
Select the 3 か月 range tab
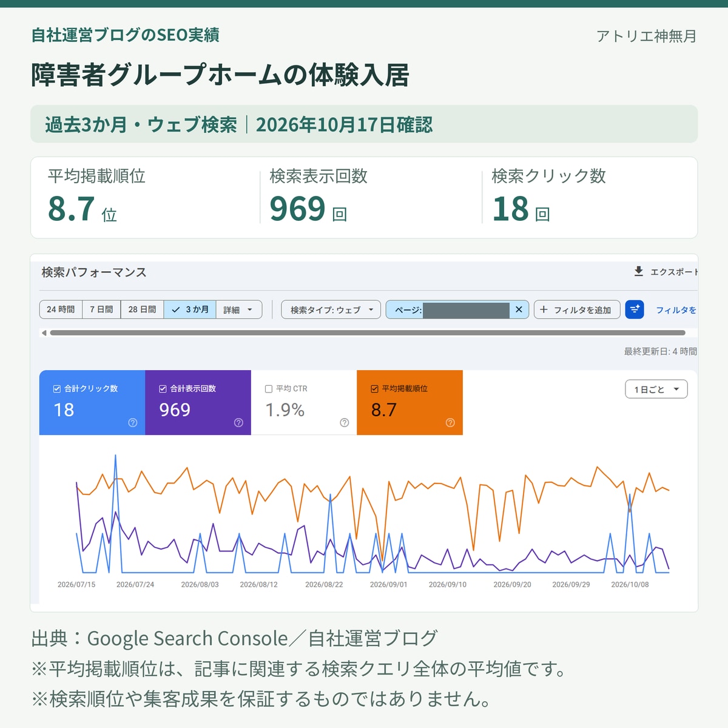click(x=190, y=309)
